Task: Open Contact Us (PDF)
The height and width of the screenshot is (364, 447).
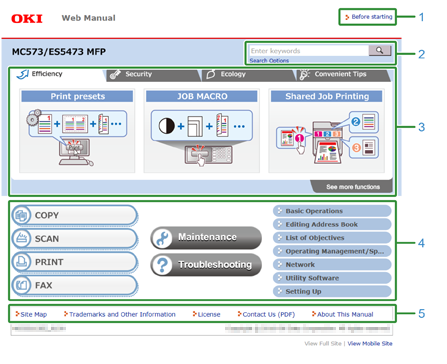Action: (x=266, y=314)
